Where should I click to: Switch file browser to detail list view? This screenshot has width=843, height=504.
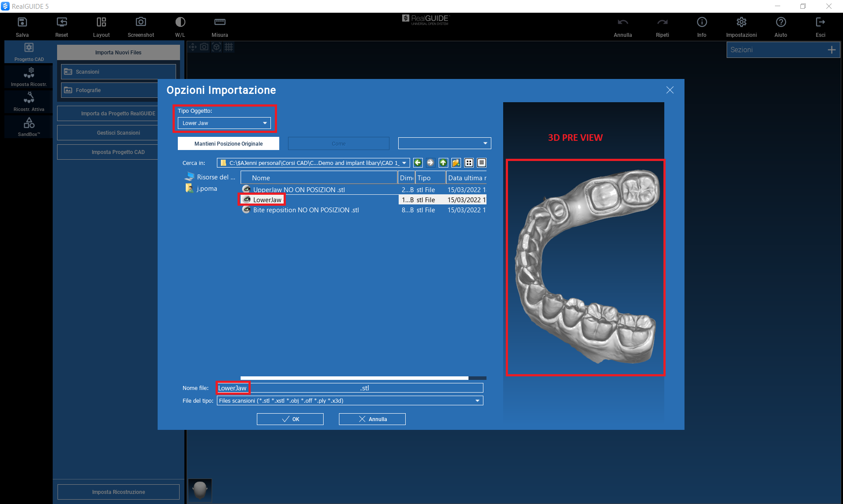(x=482, y=163)
